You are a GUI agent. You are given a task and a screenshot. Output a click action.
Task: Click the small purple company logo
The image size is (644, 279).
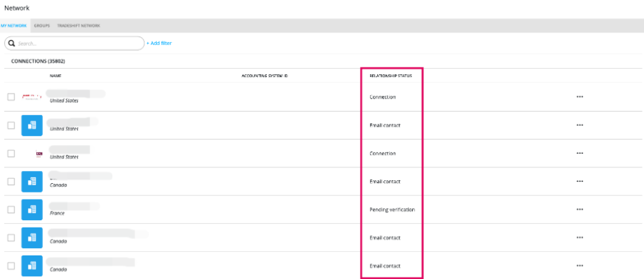coord(39,154)
